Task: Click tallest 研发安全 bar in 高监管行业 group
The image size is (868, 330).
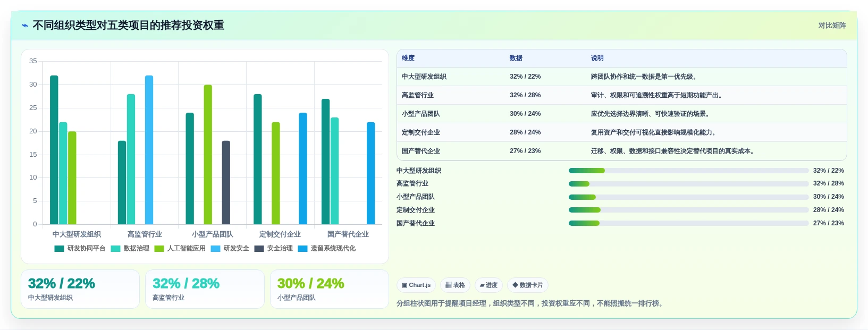Action: coord(149,150)
